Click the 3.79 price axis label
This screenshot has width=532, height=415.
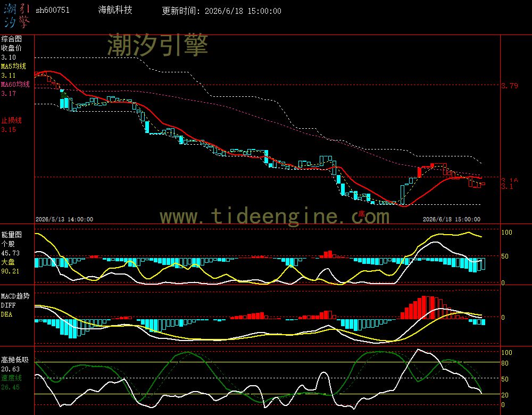(x=510, y=86)
